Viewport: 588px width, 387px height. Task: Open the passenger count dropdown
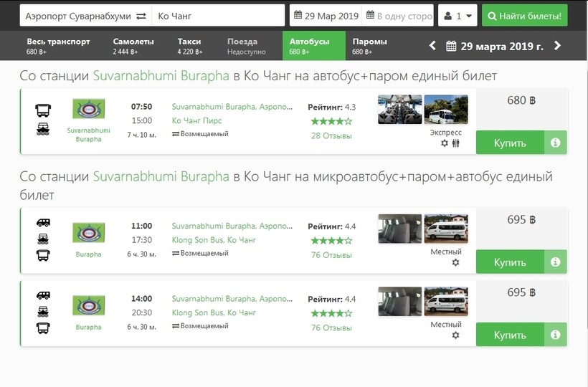457,16
